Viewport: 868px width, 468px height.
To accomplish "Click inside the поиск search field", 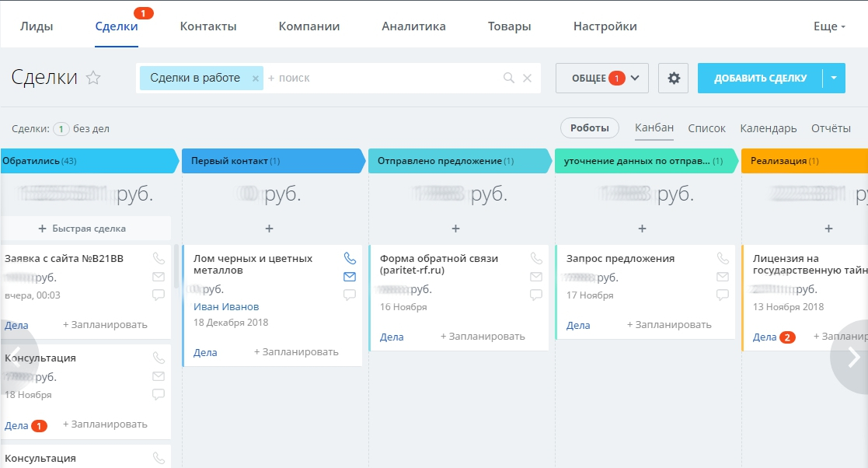I will coord(382,78).
